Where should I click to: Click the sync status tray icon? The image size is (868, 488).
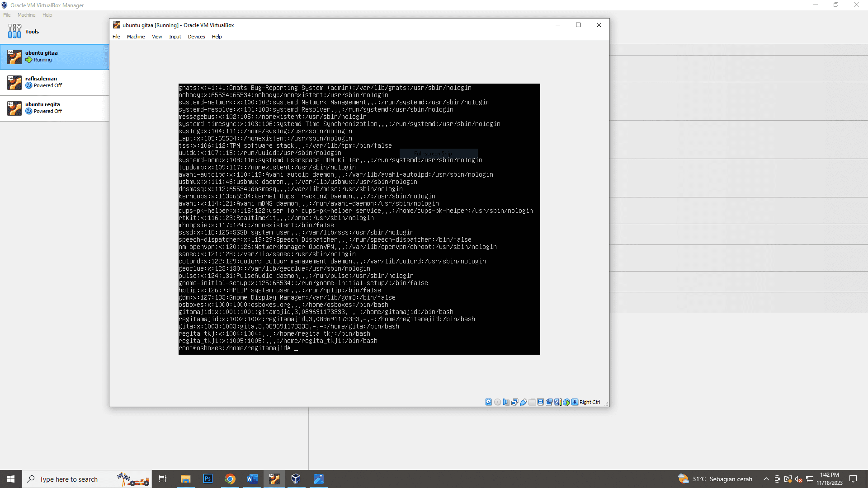[x=788, y=479]
